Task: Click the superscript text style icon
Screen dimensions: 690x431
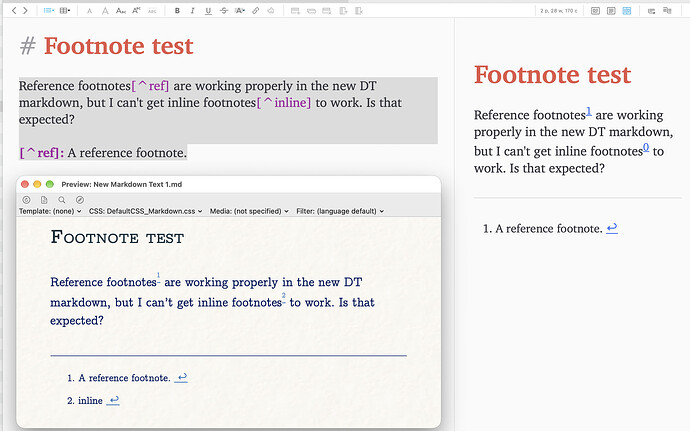Action: point(136,10)
